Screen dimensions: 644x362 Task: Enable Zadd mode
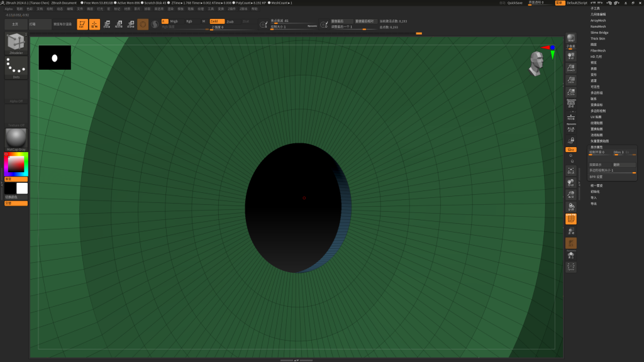pyautogui.click(x=217, y=21)
